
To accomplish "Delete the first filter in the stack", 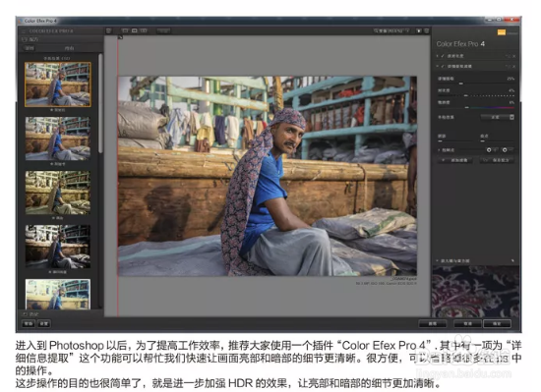I will tap(513, 56).
